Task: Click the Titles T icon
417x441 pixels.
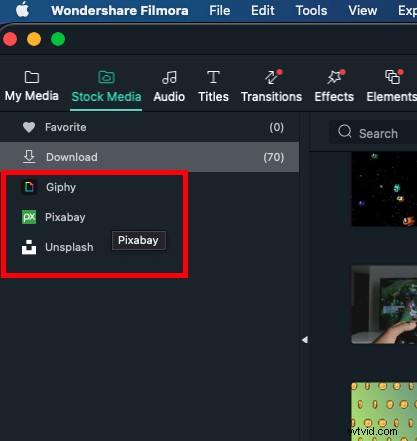Action: click(x=213, y=77)
